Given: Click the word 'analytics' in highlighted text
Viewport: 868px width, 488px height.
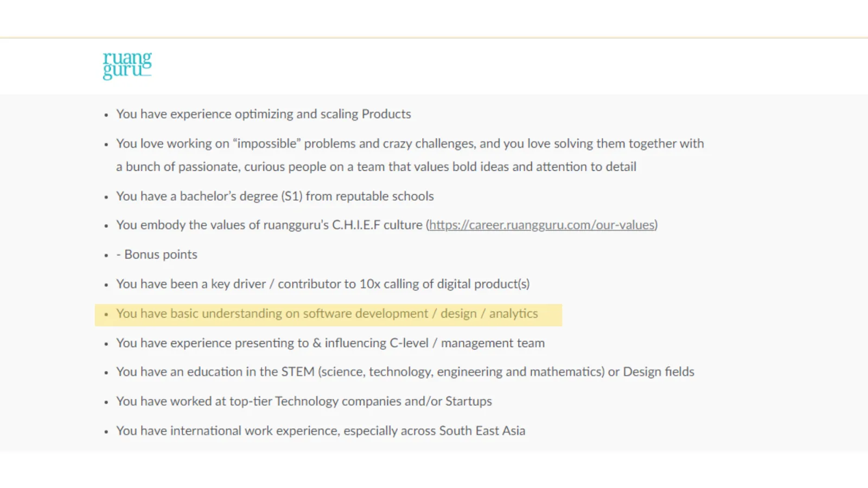Looking at the screenshot, I should click(513, 313).
